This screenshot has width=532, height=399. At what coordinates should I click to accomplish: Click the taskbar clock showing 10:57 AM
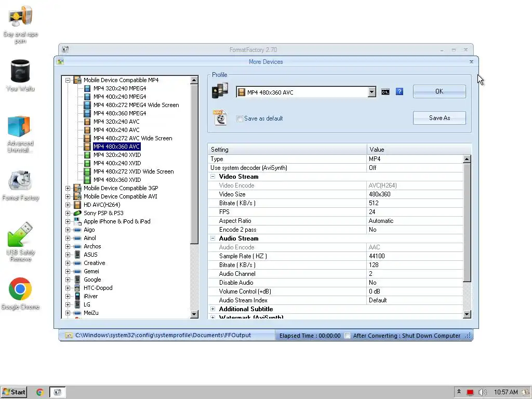pos(506,392)
